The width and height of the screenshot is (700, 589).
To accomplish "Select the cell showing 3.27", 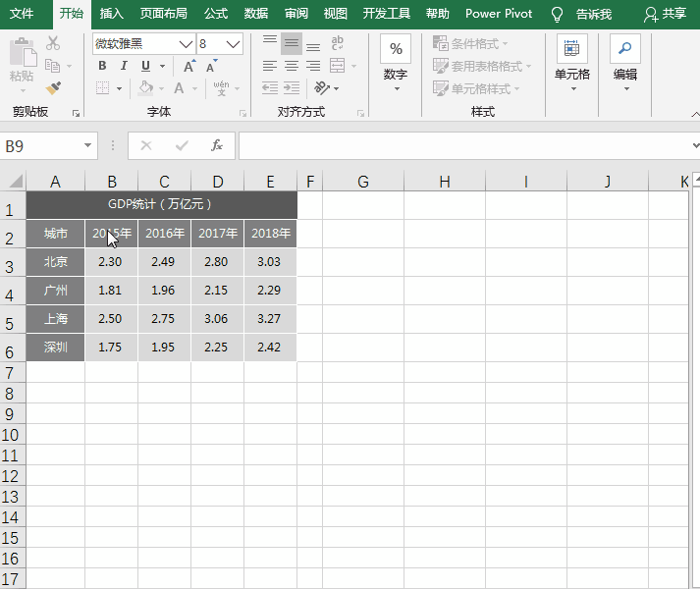I will pyautogui.click(x=270, y=319).
